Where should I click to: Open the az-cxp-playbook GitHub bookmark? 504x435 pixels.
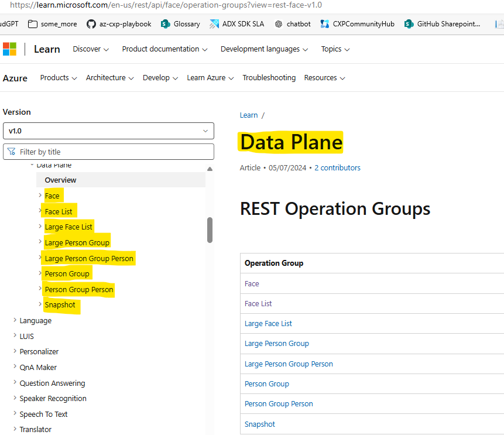(119, 24)
